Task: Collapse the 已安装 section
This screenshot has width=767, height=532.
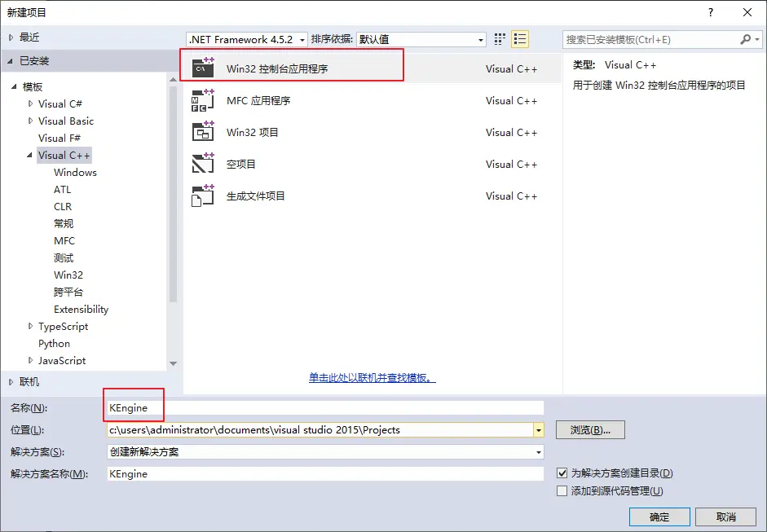Action: click(11, 61)
